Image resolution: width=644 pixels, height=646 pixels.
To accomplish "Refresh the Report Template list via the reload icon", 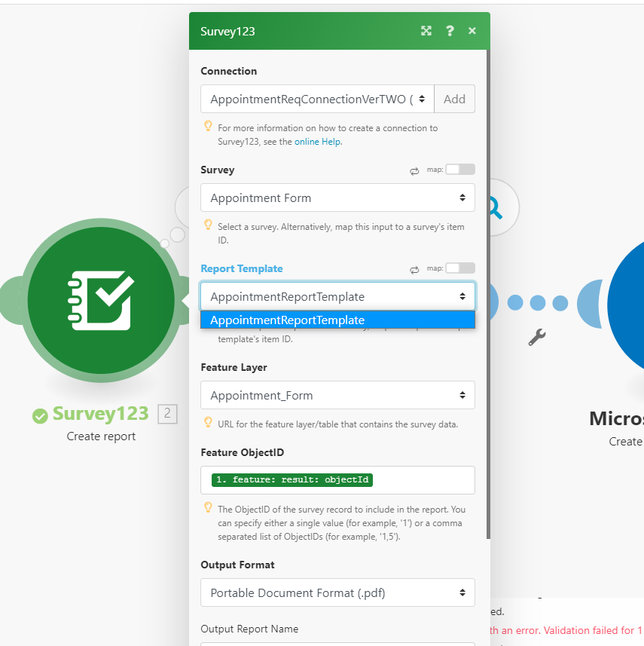I will click(x=414, y=270).
